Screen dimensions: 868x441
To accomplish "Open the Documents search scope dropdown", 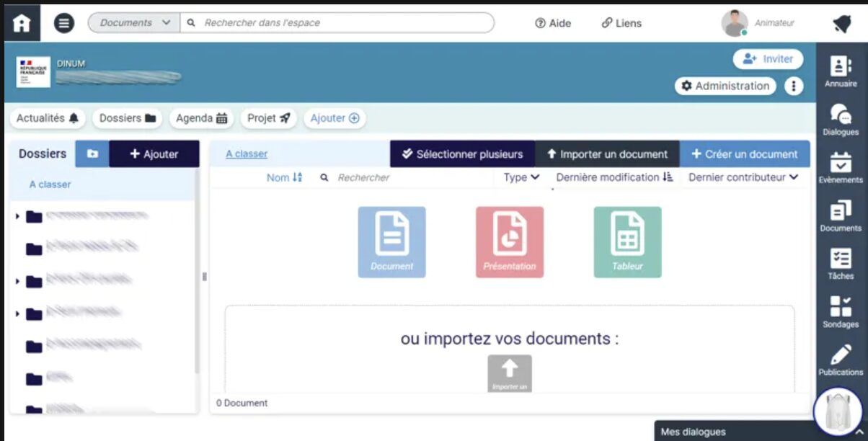I will click(x=134, y=23).
